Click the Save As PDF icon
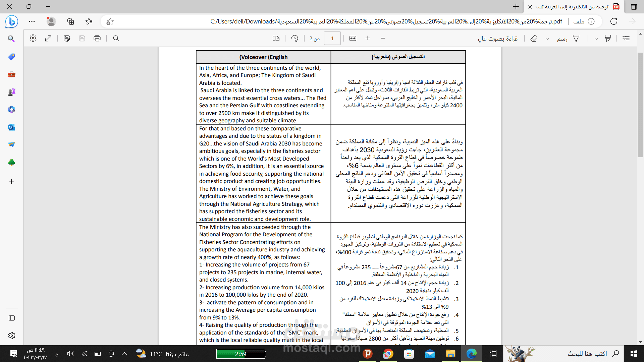The image size is (644, 362). 67,38
